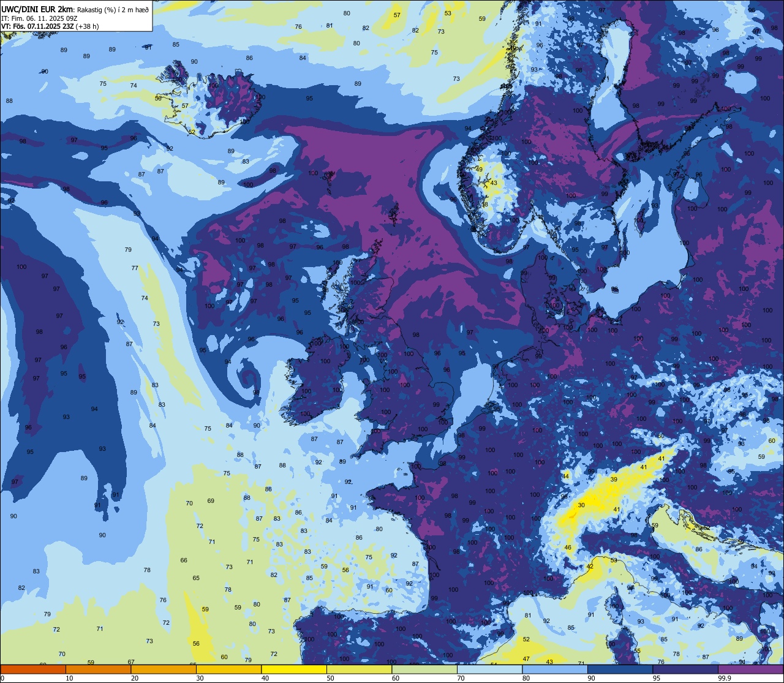Click the 38 humidity value over southern Norway

484,205
